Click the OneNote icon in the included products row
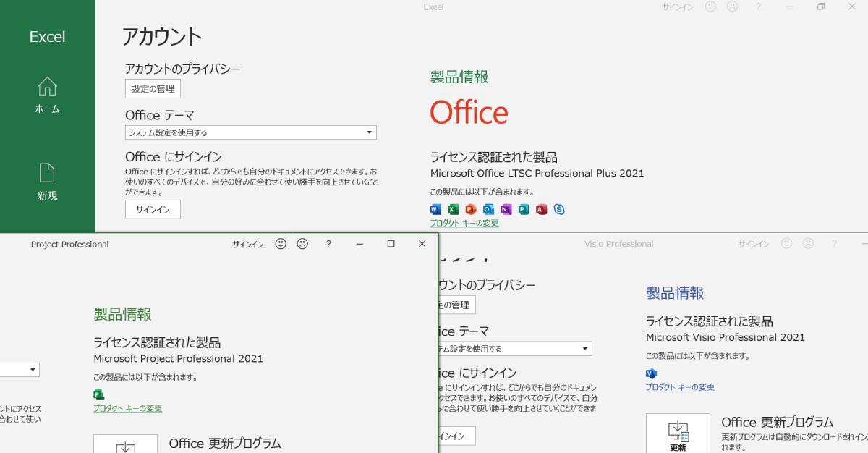The image size is (868, 453). click(x=506, y=210)
